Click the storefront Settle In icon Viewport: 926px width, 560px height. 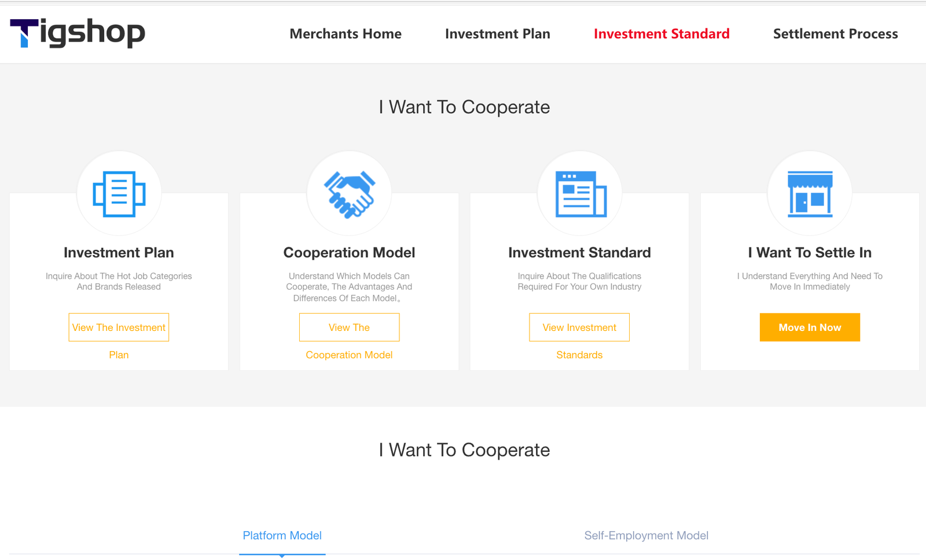pyautogui.click(x=810, y=194)
